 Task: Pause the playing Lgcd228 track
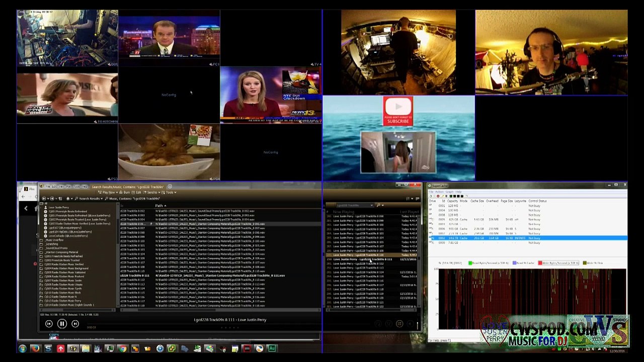coord(62,324)
